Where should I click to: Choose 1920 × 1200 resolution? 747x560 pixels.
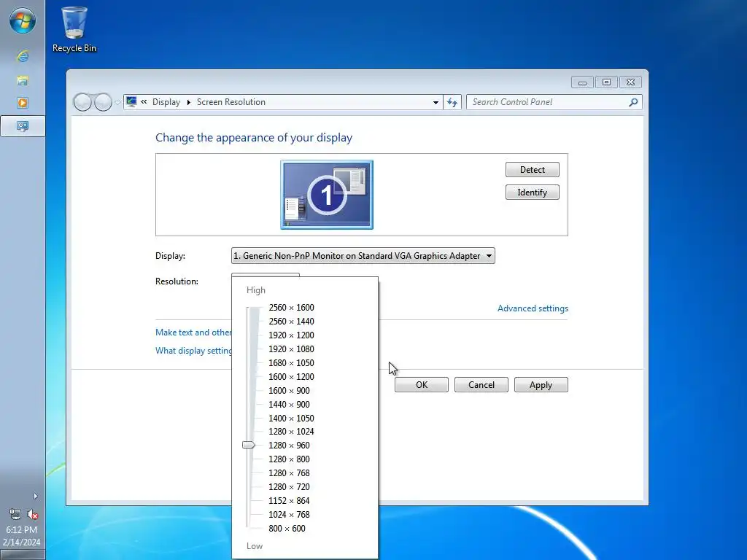(291, 335)
